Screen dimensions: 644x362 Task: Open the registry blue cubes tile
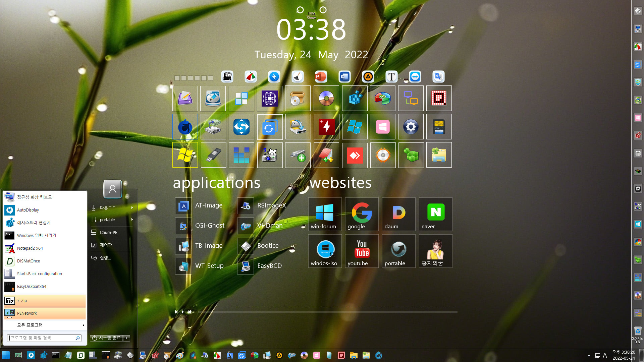pyautogui.click(x=355, y=99)
